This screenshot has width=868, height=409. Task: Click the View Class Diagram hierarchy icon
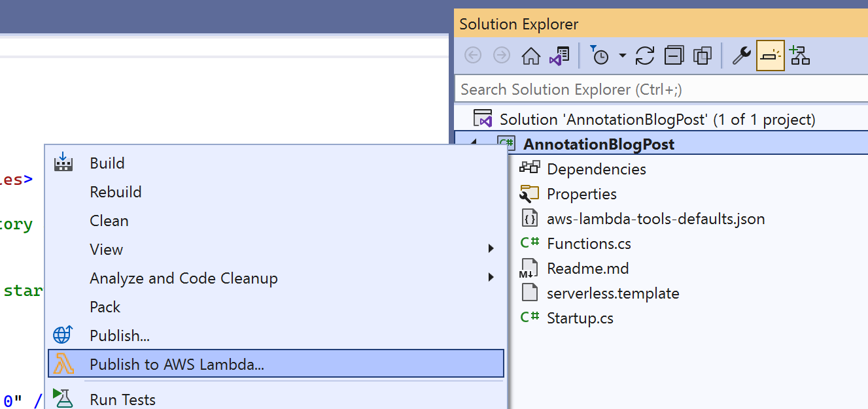click(799, 56)
